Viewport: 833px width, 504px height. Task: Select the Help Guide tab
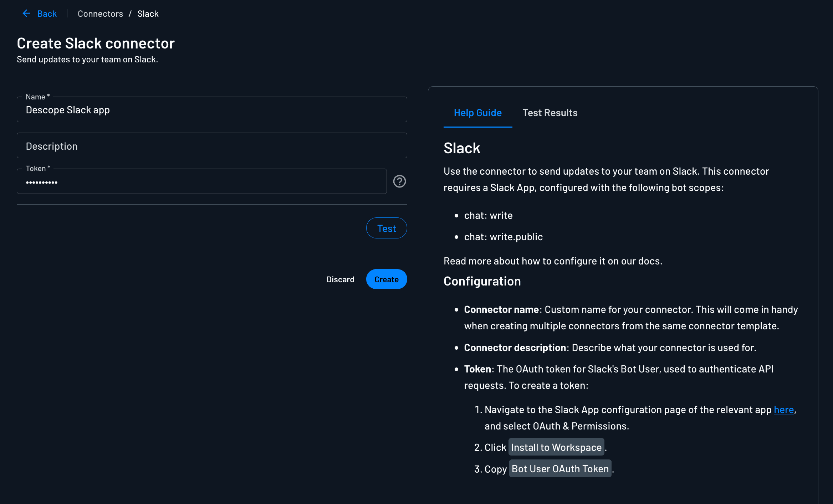477,113
